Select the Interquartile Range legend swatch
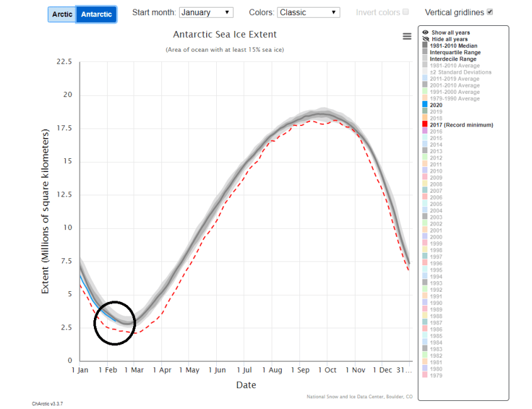 click(x=424, y=52)
